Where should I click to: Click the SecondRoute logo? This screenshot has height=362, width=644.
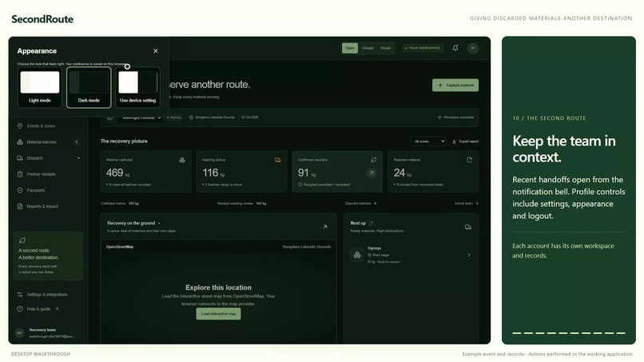click(42, 19)
